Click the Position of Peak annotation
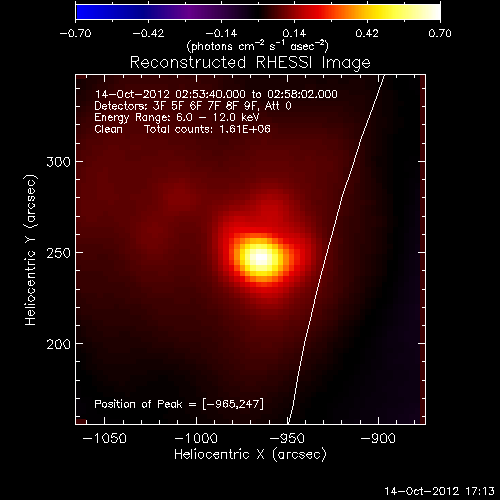Viewport: 500px width, 500px height. (179, 404)
